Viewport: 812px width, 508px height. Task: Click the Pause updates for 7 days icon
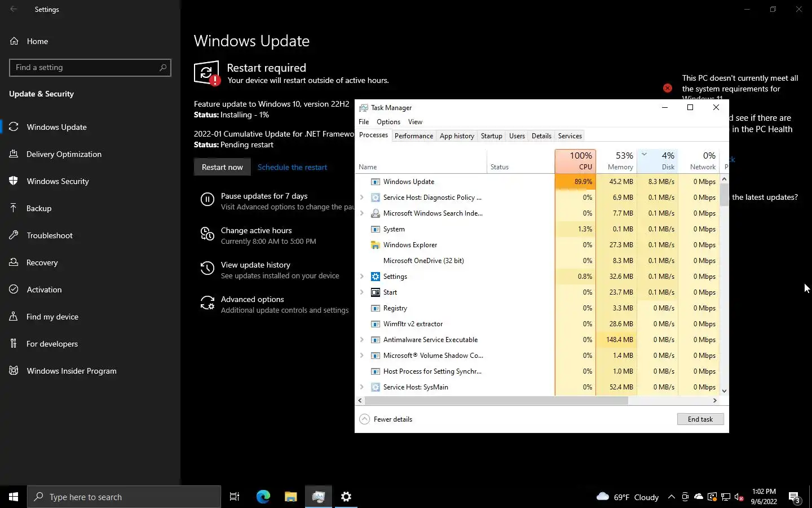[208, 199]
